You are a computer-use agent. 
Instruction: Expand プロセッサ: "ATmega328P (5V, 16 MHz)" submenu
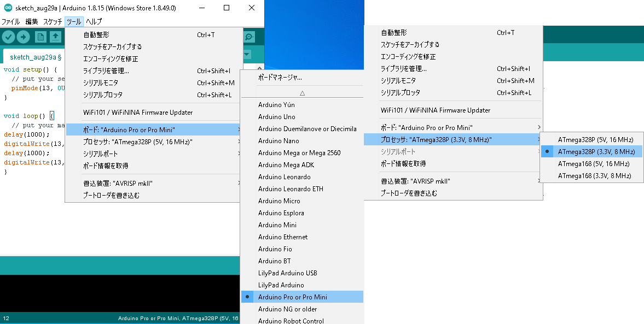click(154, 142)
